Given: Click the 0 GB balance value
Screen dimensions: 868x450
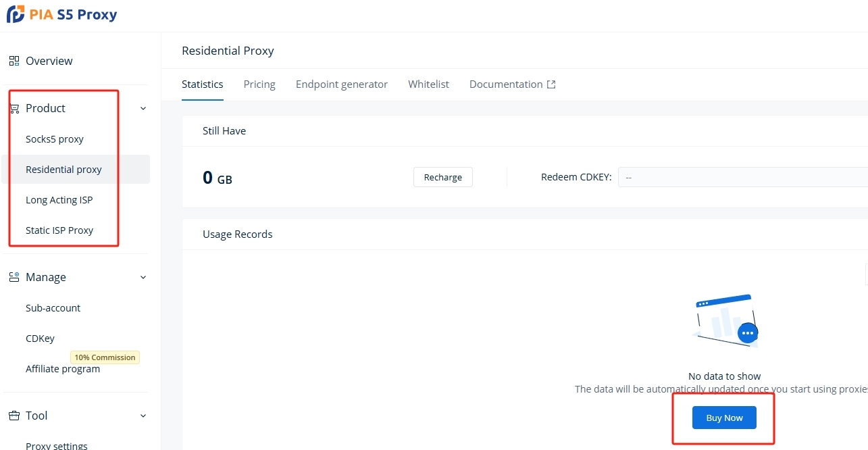Looking at the screenshot, I should pos(218,178).
